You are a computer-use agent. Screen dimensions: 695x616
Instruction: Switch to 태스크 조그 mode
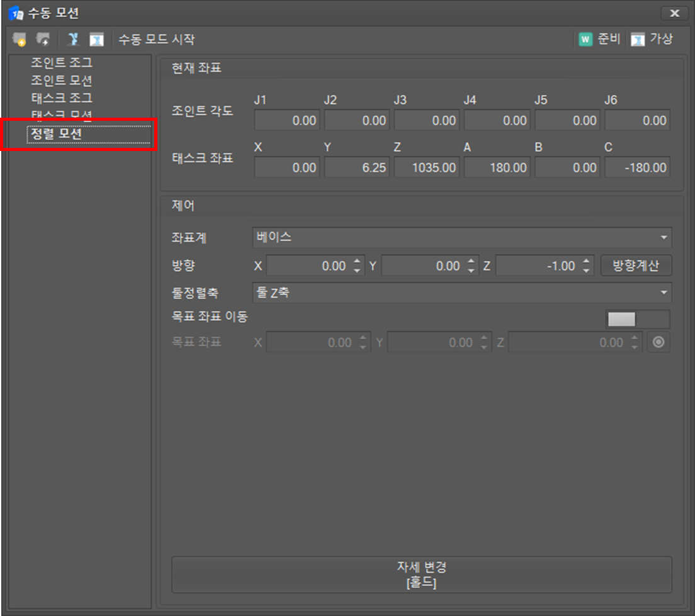pos(62,98)
